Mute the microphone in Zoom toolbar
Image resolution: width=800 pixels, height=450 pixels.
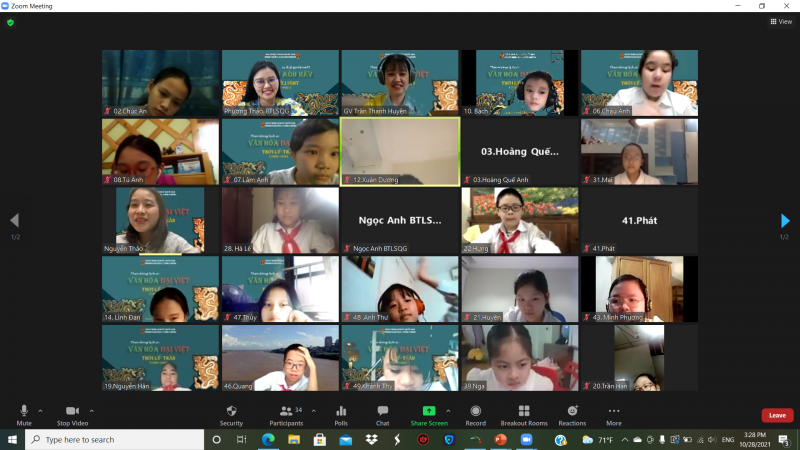coord(24,415)
